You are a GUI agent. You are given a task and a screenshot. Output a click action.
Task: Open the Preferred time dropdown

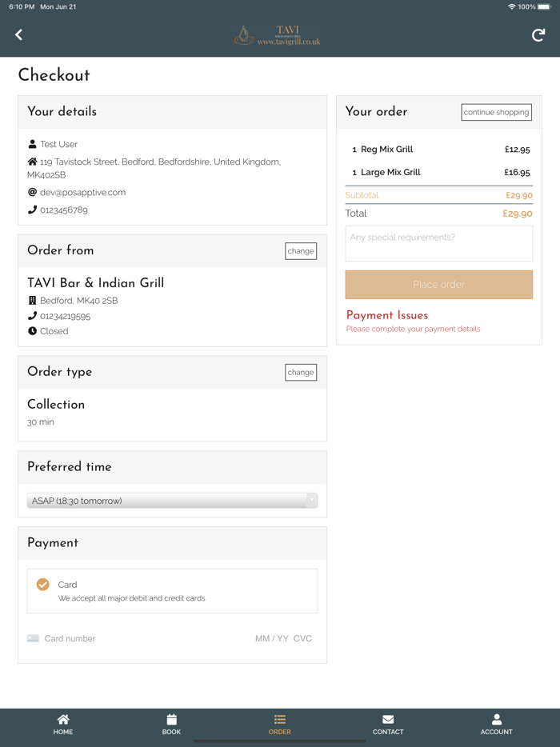[172, 501]
